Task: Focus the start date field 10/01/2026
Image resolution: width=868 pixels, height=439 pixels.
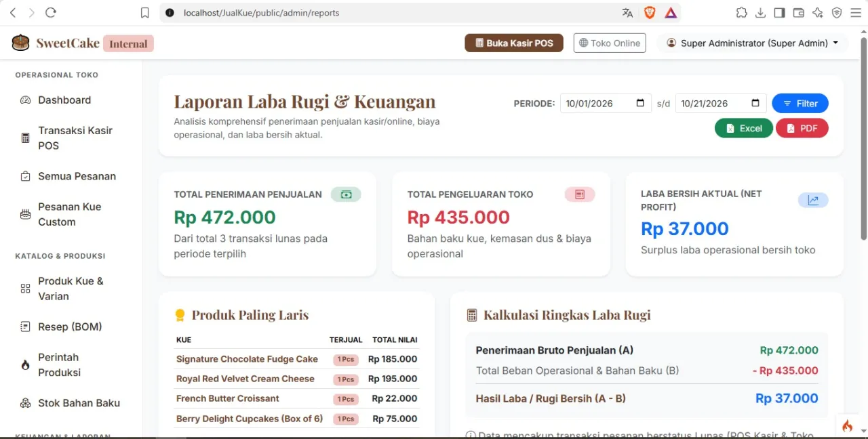Action: coord(606,103)
